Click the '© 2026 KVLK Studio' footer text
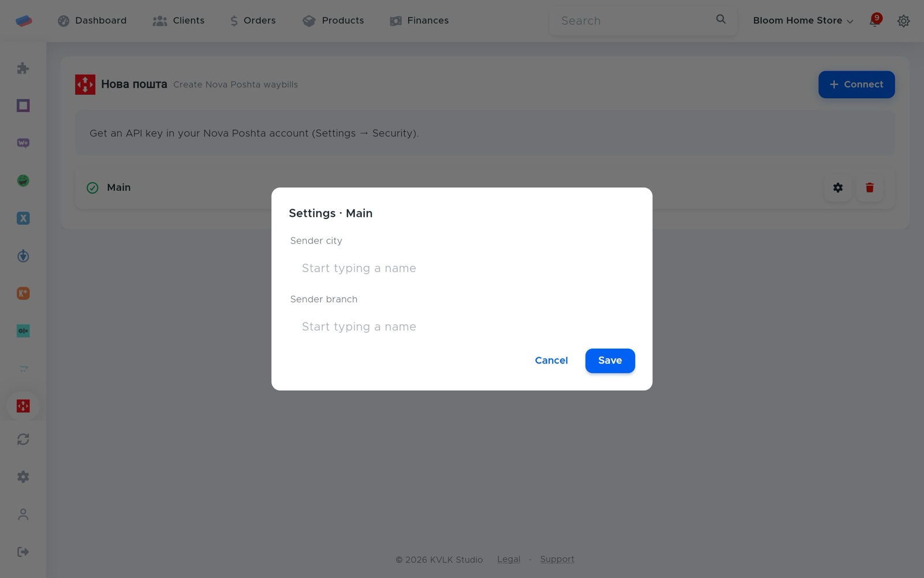This screenshot has height=578, width=924. tap(439, 560)
